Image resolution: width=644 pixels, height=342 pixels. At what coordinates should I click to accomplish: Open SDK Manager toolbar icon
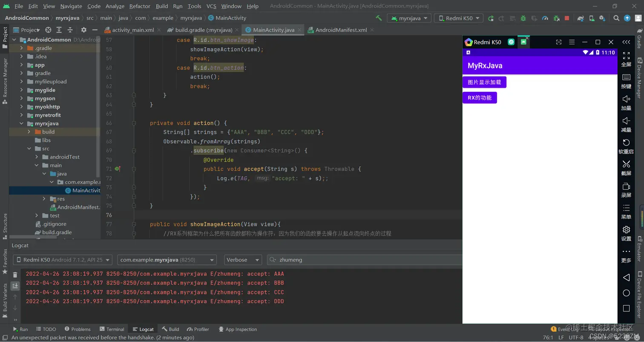pyautogui.click(x=602, y=18)
